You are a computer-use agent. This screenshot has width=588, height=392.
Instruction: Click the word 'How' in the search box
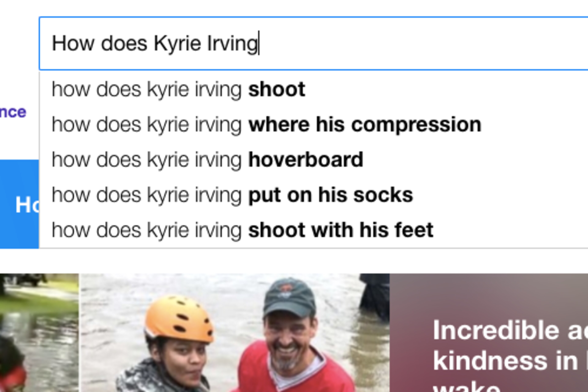(x=73, y=43)
